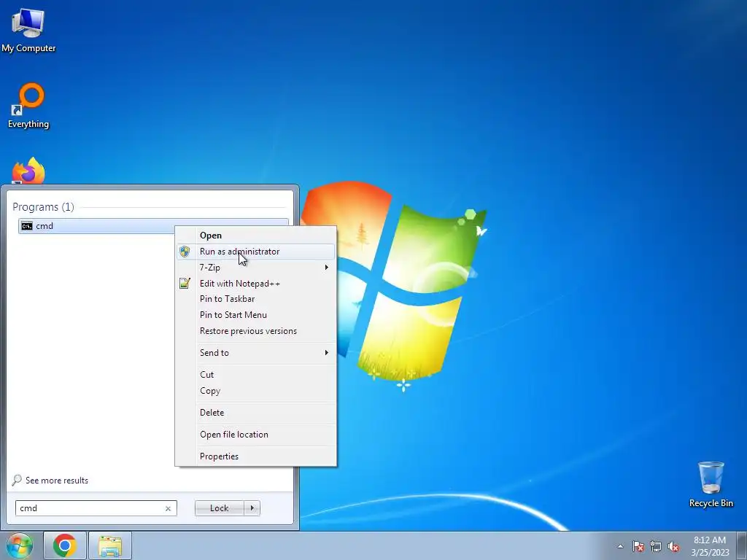Click Show desktop strip at taskbar end
Screen dimensions: 747x560
741,545
